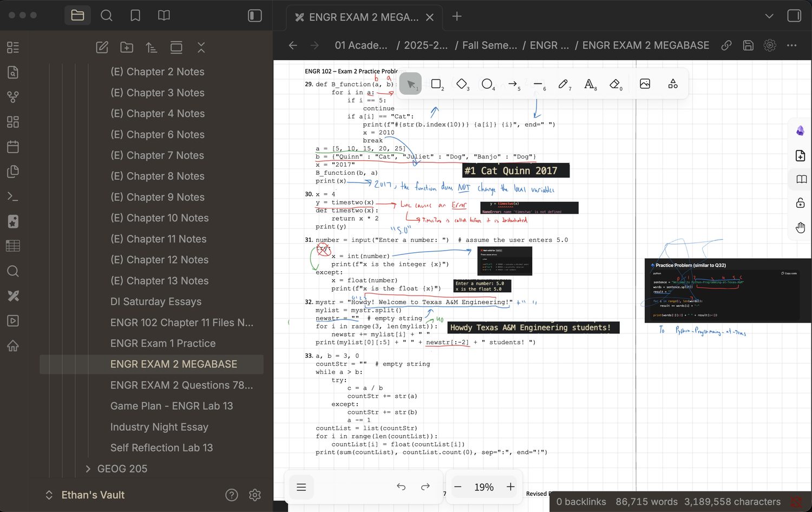Screen dimensions: 812x512
Task: Select the Diamond shape tool
Action: click(x=462, y=84)
